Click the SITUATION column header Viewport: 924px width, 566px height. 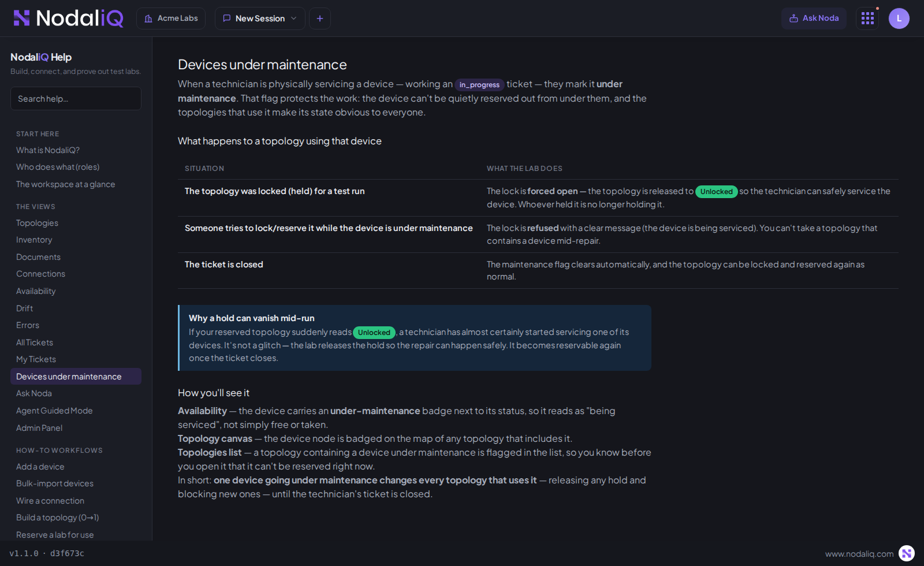[204, 169]
